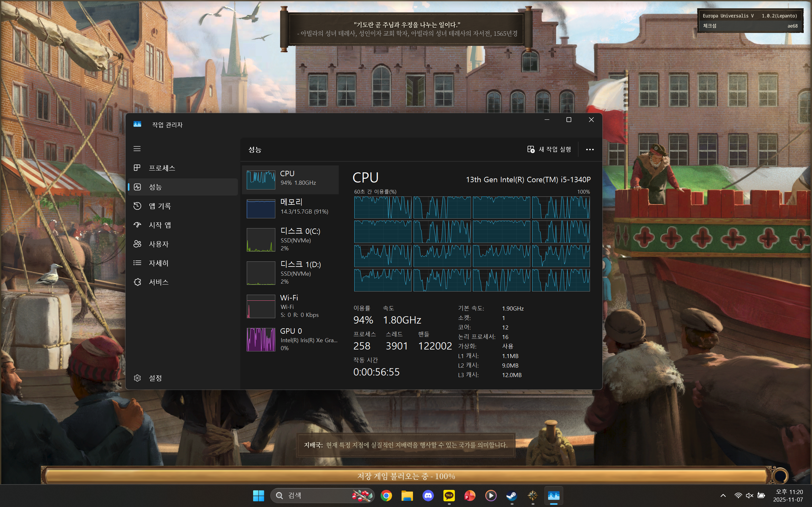The image size is (812, 507).
Task: Select the Wi-Fi performance item
Action: pos(291,306)
